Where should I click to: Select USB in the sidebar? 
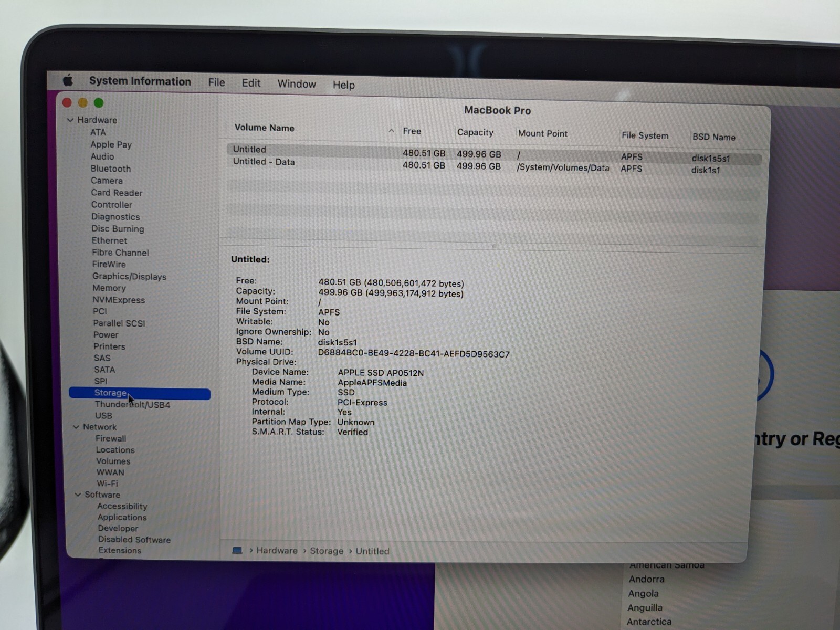pyautogui.click(x=103, y=416)
